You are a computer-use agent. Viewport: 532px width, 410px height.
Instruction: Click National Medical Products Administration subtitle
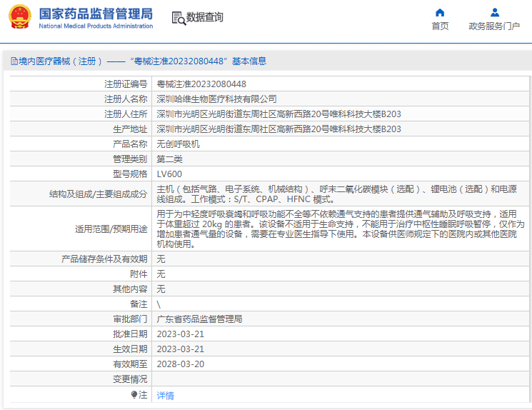96,26
